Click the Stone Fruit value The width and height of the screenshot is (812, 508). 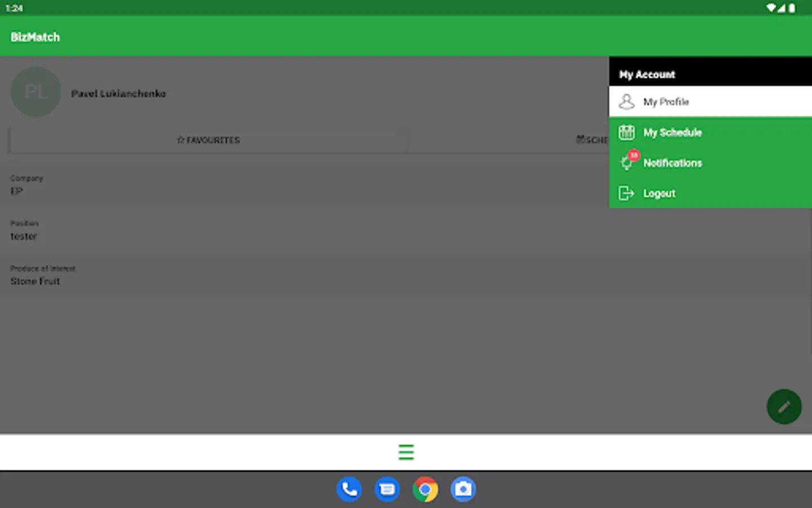pyautogui.click(x=35, y=281)
